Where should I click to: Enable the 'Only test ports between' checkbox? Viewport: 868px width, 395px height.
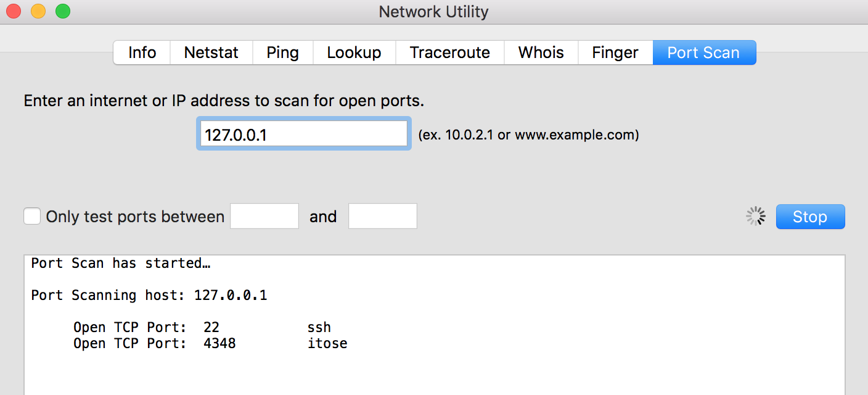[x=32, y=217]
